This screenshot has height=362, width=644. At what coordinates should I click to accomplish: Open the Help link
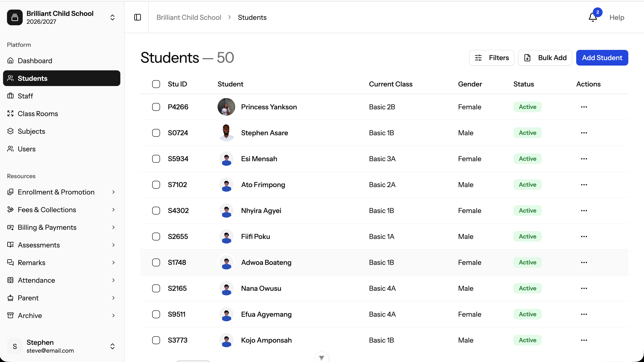pos(617,17)
